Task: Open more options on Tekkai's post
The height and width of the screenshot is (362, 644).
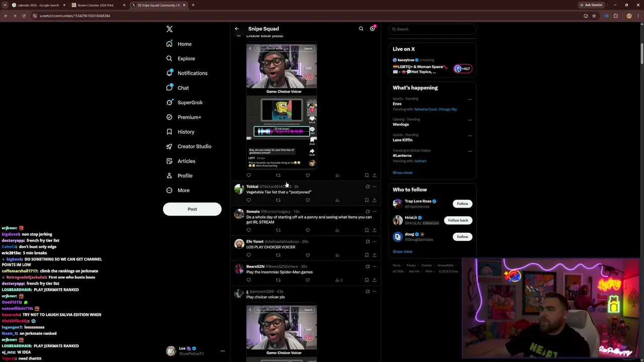Action: click(374, 187)
